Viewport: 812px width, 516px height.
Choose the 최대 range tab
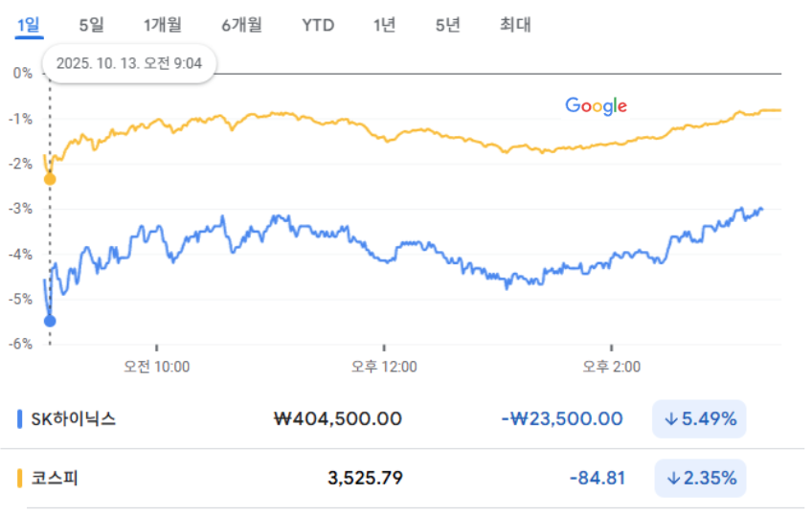click(515, 26)
